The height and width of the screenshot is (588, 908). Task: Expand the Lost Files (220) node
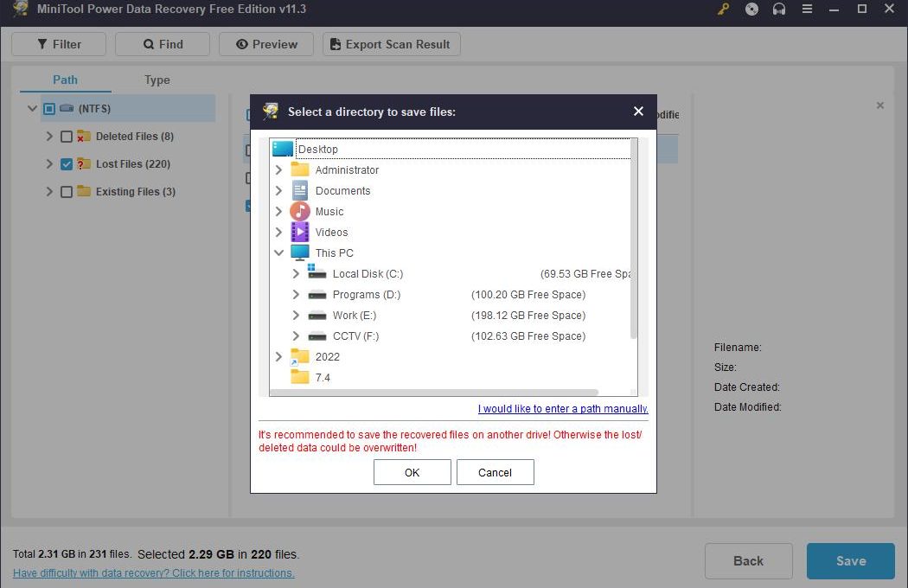(x=49, y=164)
